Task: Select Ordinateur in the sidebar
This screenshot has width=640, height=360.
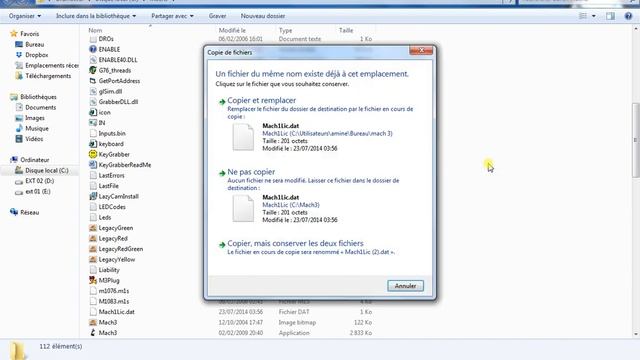Action: [30, 160]
